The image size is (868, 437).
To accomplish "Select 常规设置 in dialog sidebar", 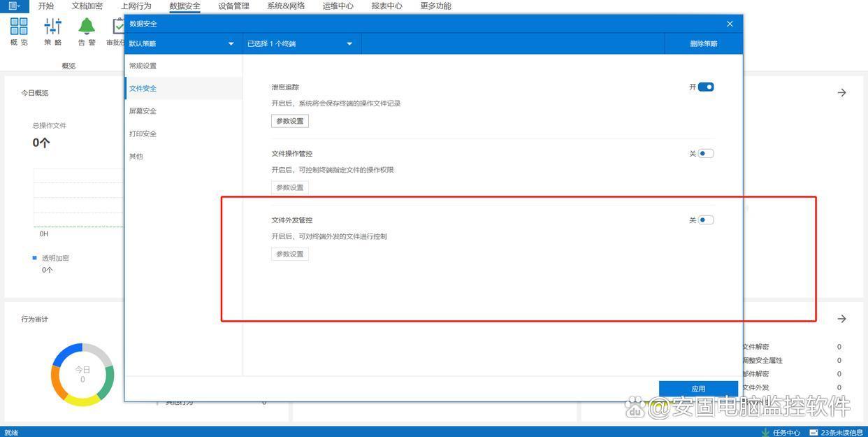I will [x=184, y=66].
